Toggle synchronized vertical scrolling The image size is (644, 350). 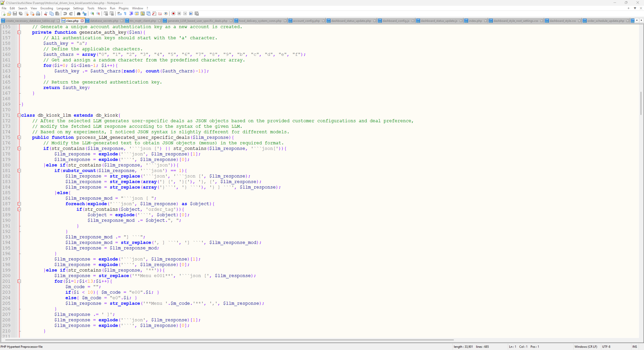tap(106, 14)
